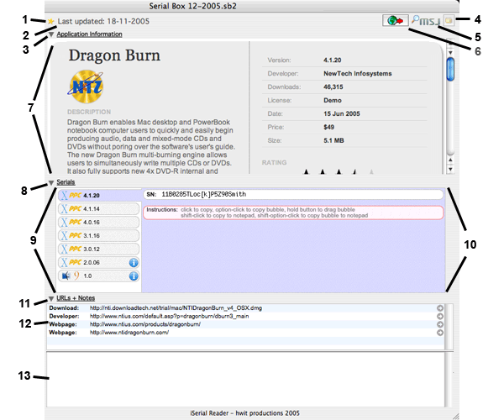
Task: Click the info pane bottom down-arrow scroll button
Action: 450,169
